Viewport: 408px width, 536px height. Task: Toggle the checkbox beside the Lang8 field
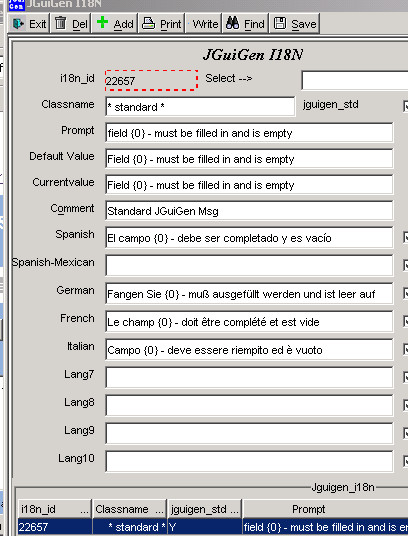[x=406, y=405]
